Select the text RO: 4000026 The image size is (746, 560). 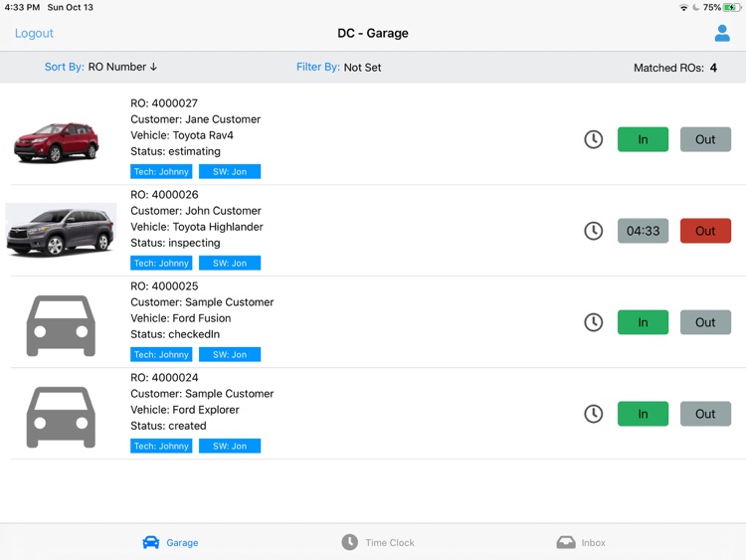[164, 195]
